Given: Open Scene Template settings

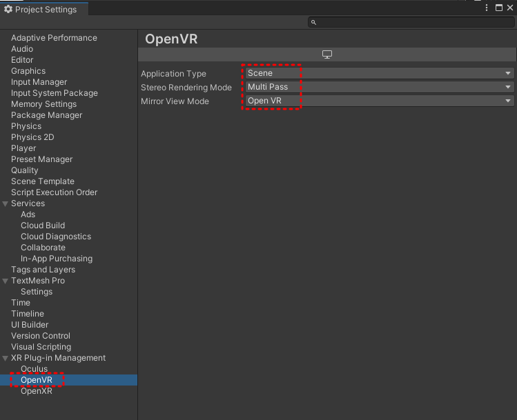Looking at the screenshot, I should (43, 181).
